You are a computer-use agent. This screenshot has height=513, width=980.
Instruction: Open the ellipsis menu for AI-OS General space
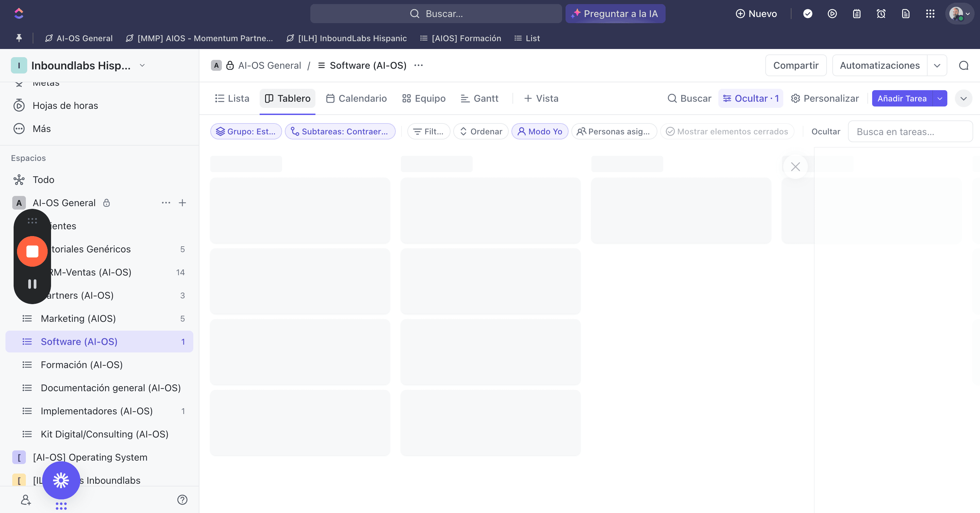(x=166, y=203)
